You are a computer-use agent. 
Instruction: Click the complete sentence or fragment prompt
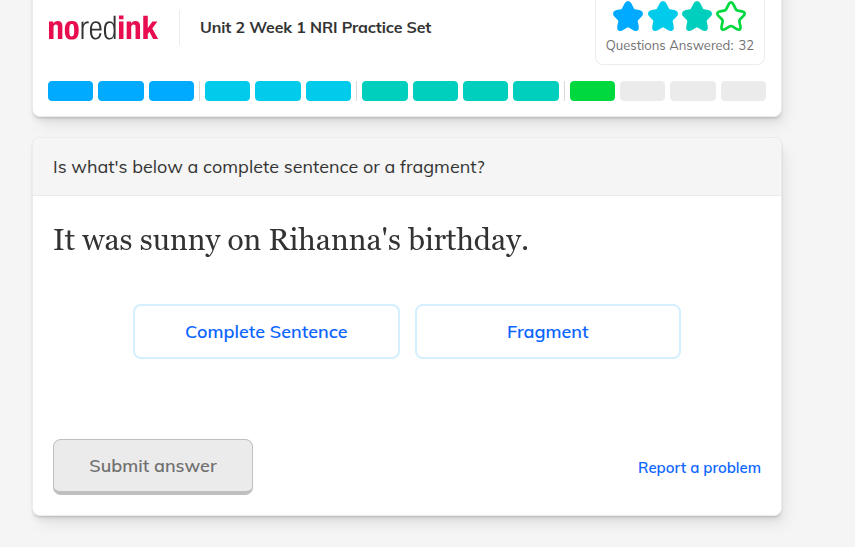[268, 167]
